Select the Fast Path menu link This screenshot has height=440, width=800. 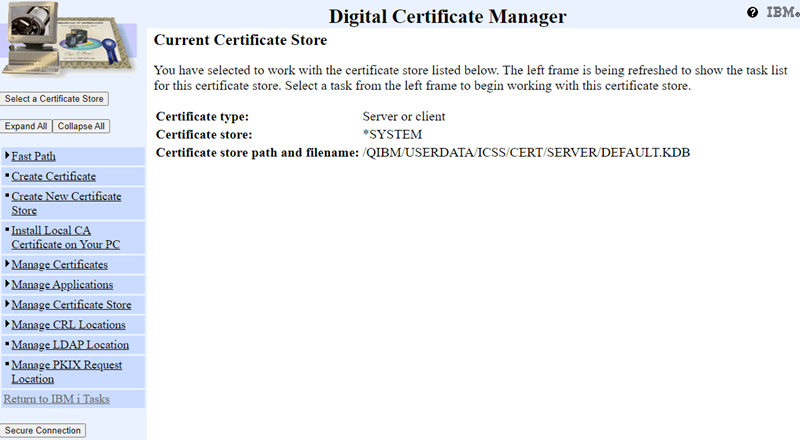coord(34,156)
